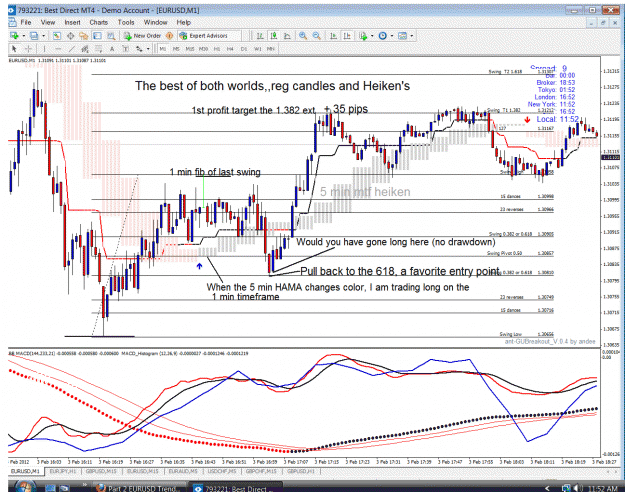Click the 11:52 AM taskbar clock
The width and height of the screenshot is (625, 492).
(x=602, y=488)
